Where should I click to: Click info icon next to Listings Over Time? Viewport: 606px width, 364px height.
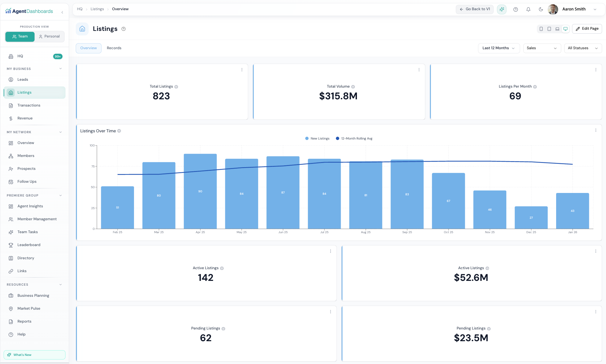[x=119, y=131]
